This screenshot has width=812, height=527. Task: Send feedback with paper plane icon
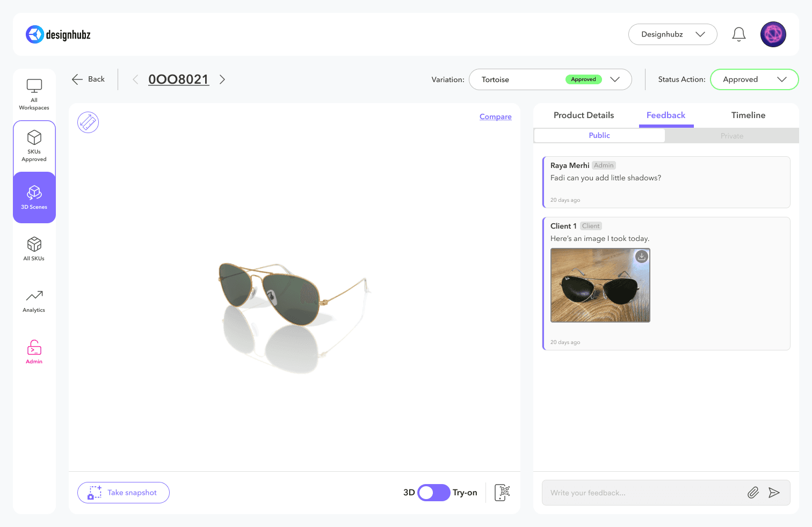[x=774, y=493]
